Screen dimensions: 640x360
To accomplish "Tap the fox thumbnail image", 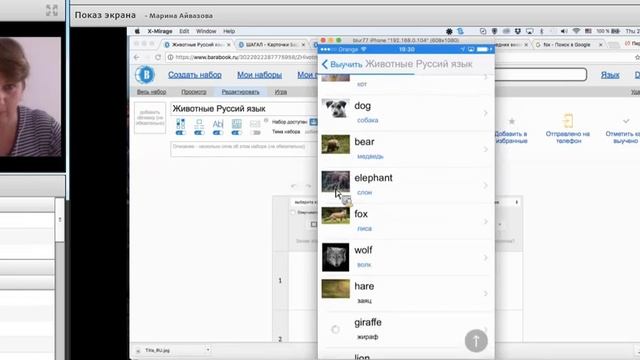I will tap(336, 216).
